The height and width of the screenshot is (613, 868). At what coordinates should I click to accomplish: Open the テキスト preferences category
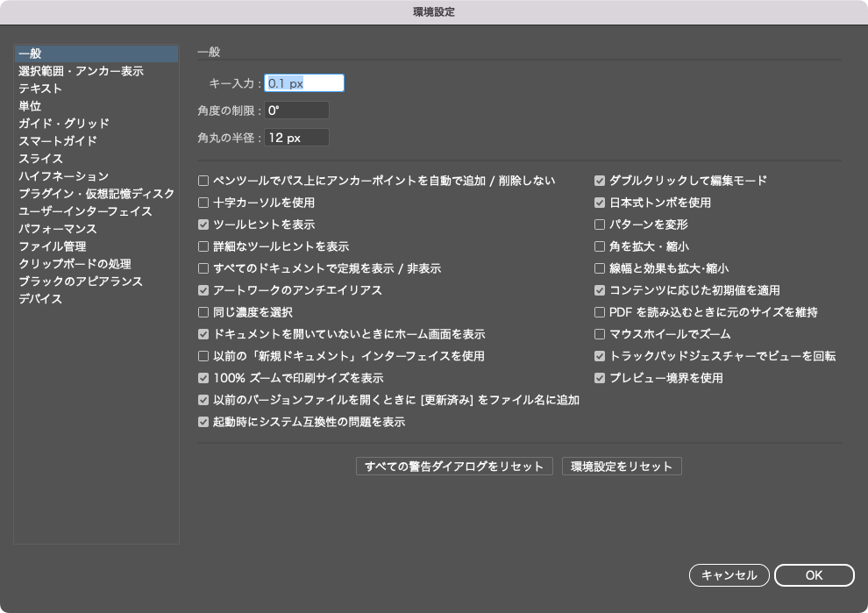coord(40,89)
